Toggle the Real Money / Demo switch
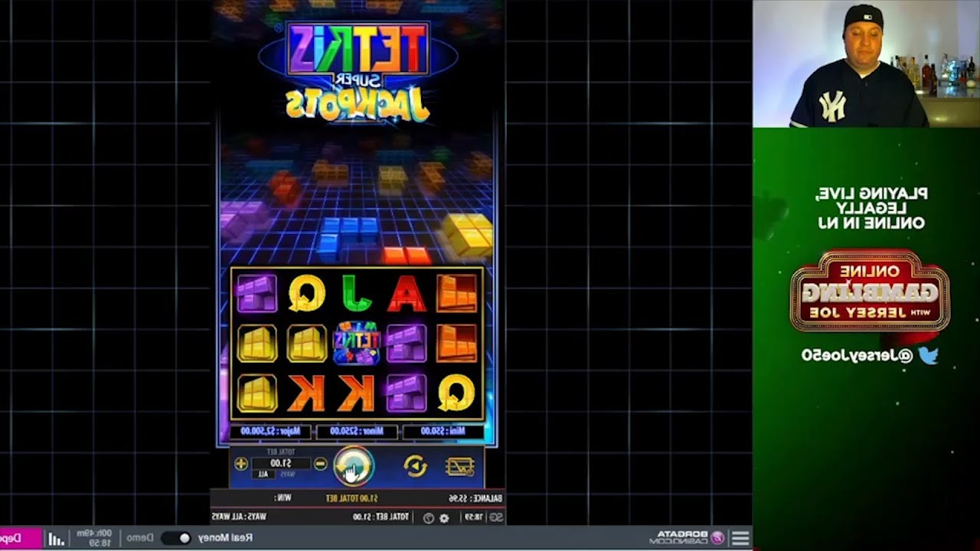 175,538
